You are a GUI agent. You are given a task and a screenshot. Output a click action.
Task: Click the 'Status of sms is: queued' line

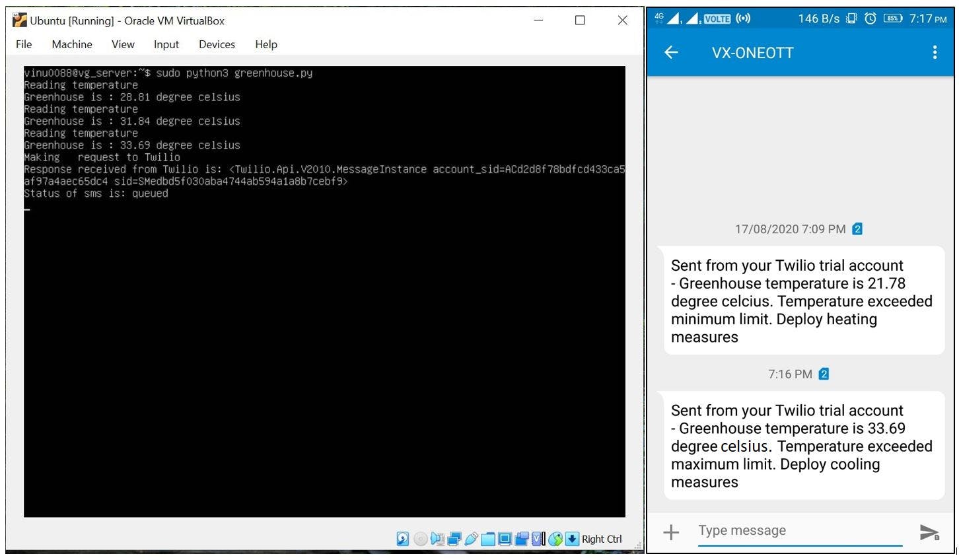[x=96, y=193]
